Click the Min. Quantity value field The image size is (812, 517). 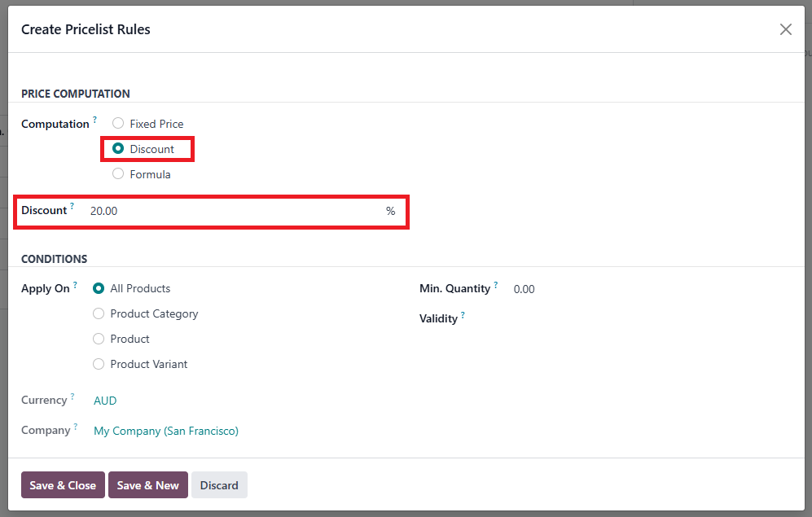tap(570, 289)
